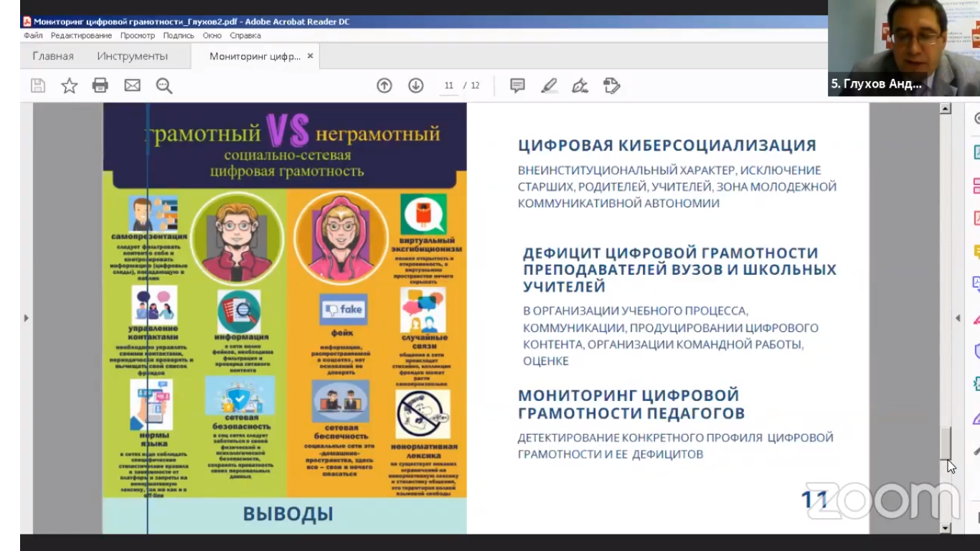Open the Fill and Sign pen tool
The image size is (980, 551).
[x=580, y=86]
